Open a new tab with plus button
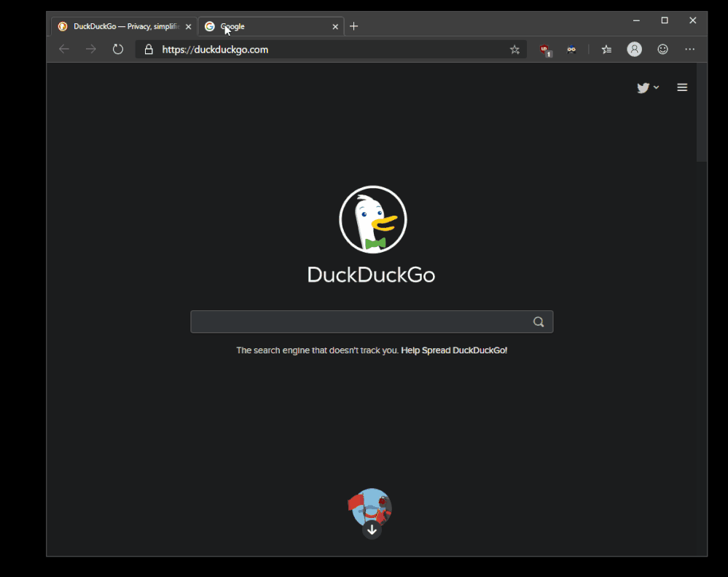The height and width of the screenshot is (577, 728). (353, 26)
